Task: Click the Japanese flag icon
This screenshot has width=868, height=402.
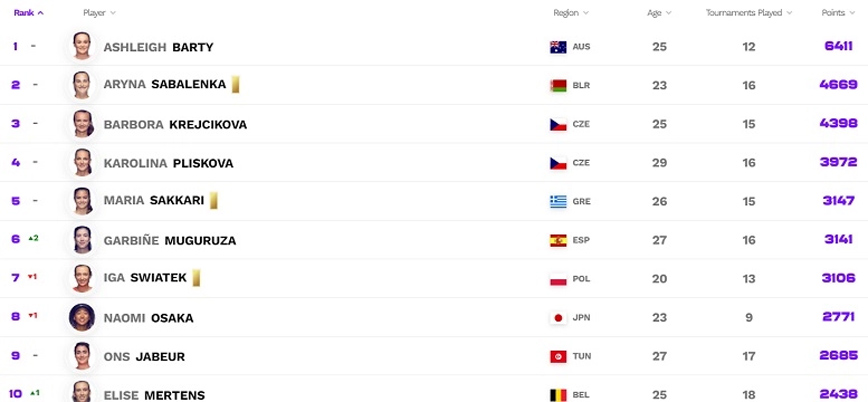Action: (558, 318)
